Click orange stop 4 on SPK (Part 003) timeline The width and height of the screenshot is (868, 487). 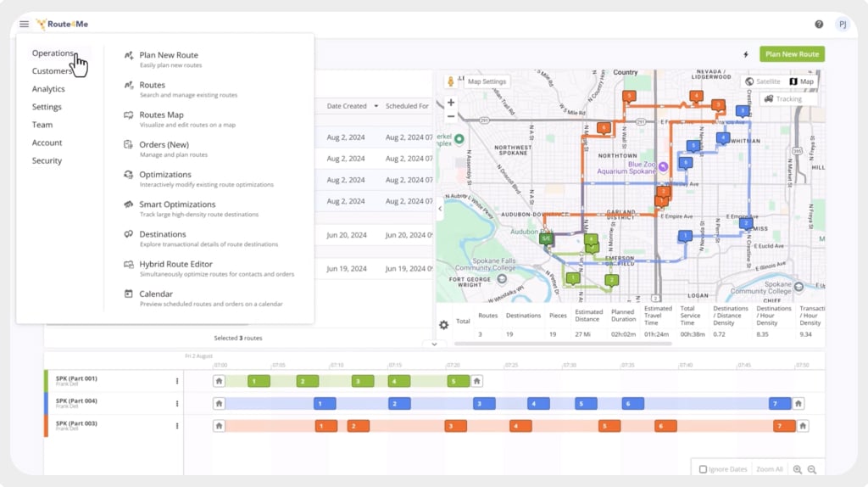pyautogui.click(x=520, y=426)
